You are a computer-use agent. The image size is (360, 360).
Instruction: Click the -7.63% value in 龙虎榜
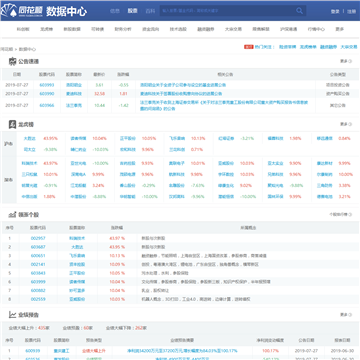click(197, 185)
